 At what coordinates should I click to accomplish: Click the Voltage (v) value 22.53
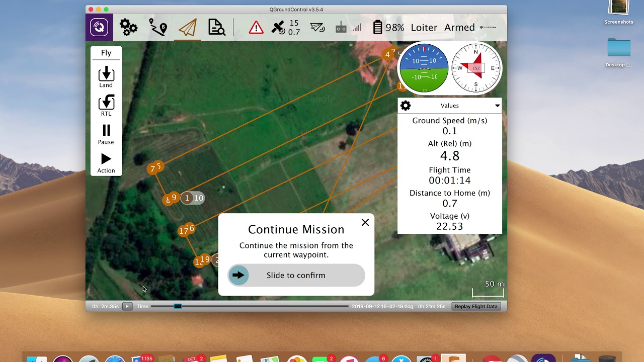tap(450, 227)
